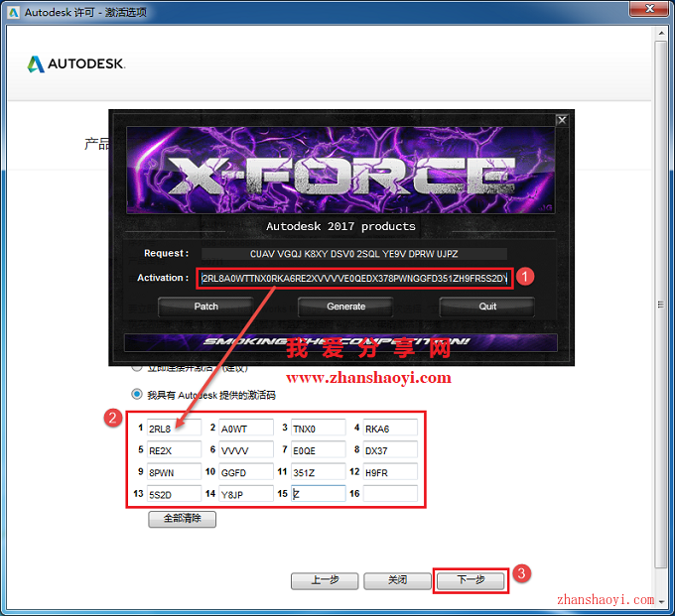Screen dimensions: 675x616
Task: Close the X-Force keygen window
Action: [562, 120]
